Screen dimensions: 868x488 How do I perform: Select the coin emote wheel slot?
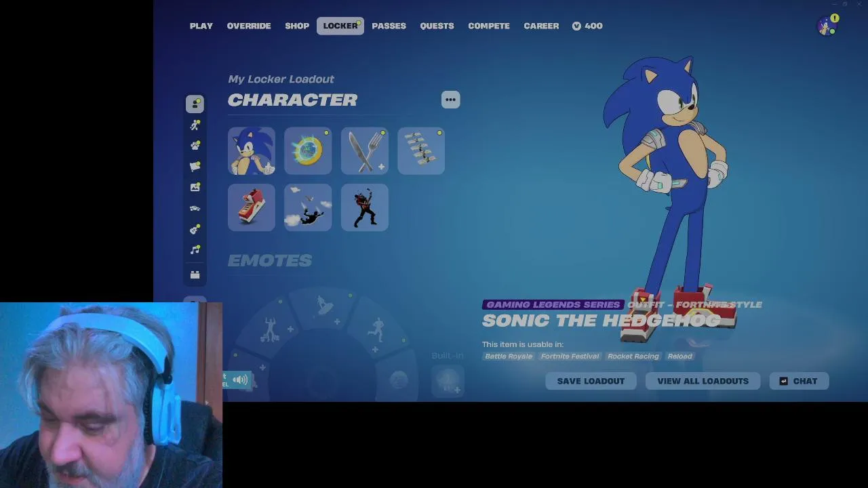point(399,380)
